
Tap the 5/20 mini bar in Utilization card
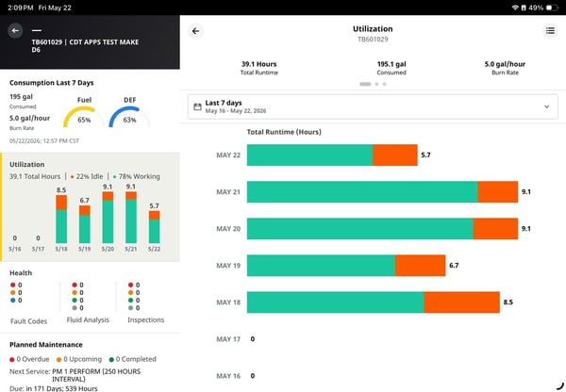coord(108,218)
